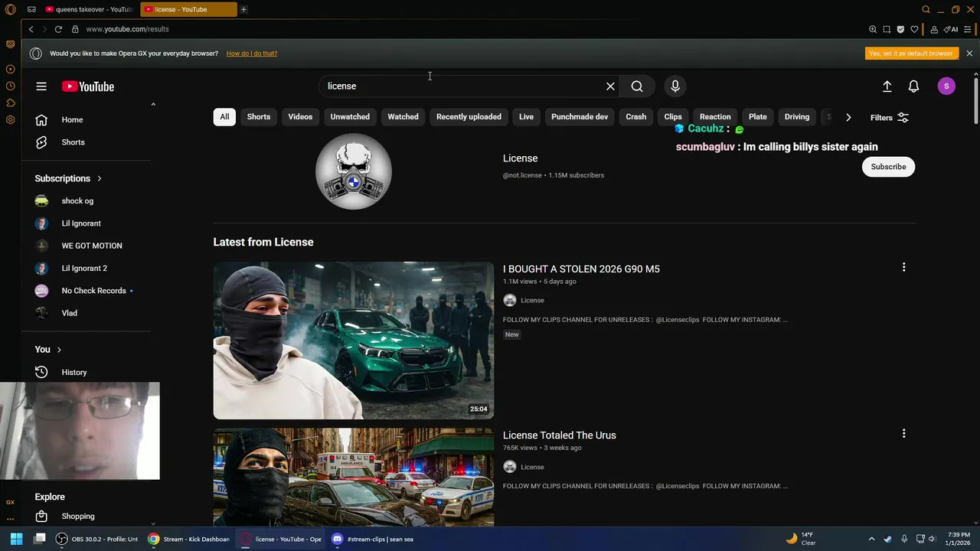Viewport: 980px width, 551px height.
Task: Open the License Totaled The Urus thumbnail
Action: click(x=354, y=478)
